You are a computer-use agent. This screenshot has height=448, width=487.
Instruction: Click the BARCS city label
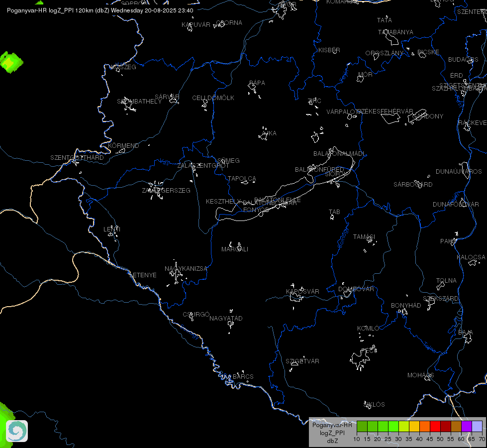click(x=243, y=376)
